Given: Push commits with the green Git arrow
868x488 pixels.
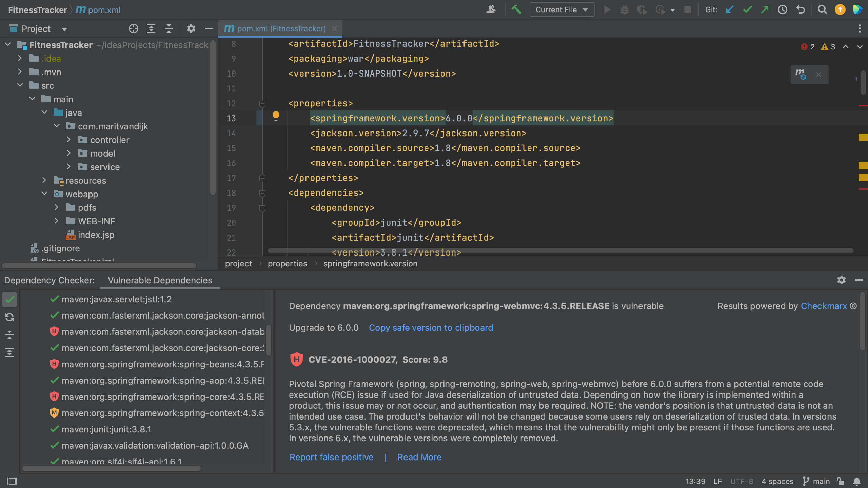Looking at the screenshot, I should pyautogui.click(x=765, y=9).
